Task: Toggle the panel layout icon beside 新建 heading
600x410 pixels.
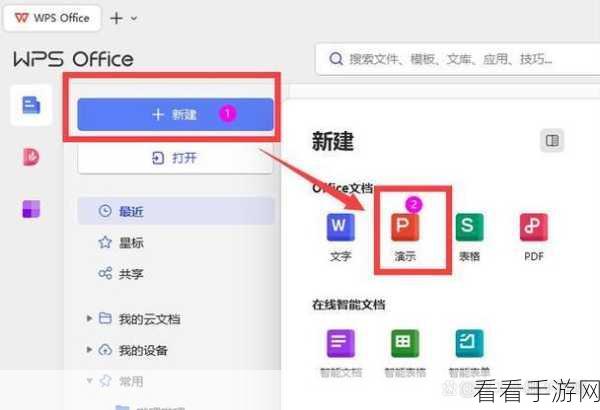Action: coord(552,140)
